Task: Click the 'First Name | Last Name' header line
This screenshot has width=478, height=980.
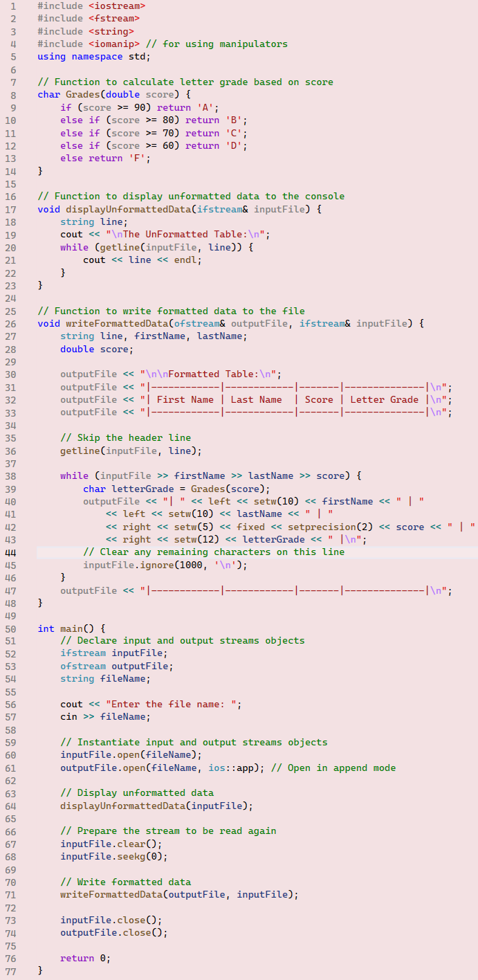Action: pyautogui.click(x=257, y=399)
